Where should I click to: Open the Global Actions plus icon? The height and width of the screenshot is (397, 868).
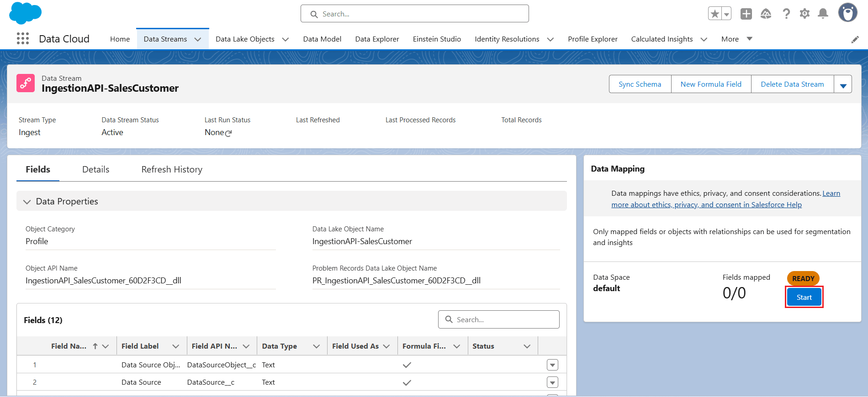pyautogui.click(x=746, y=14)
